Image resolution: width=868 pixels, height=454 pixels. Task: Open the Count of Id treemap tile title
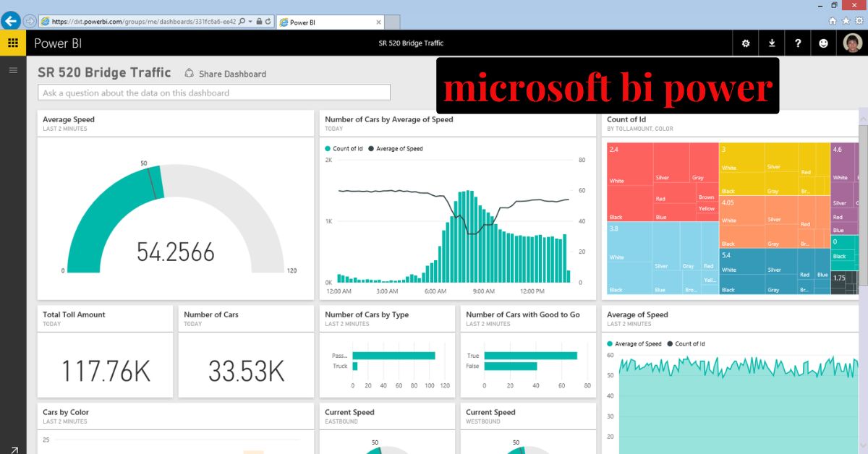626,119
